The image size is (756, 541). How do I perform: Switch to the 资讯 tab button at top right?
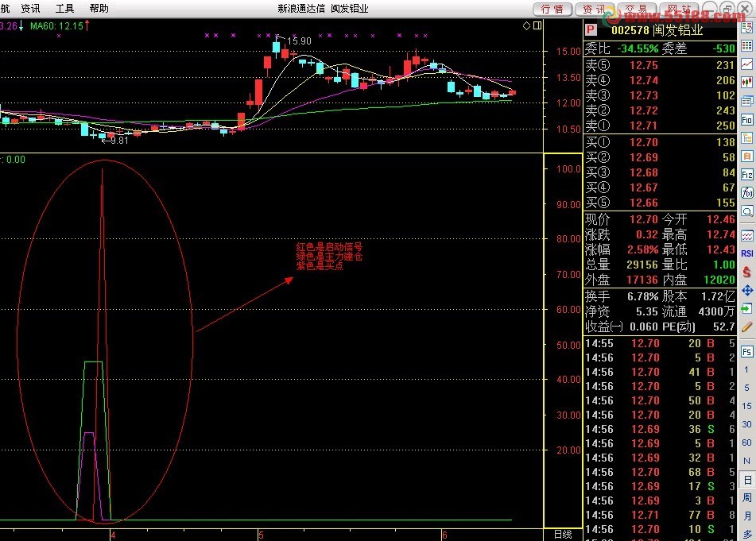(x=595, y=10)
